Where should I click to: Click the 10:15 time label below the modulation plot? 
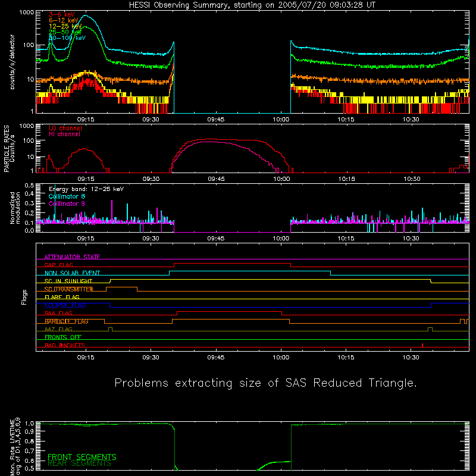point(346,239)
